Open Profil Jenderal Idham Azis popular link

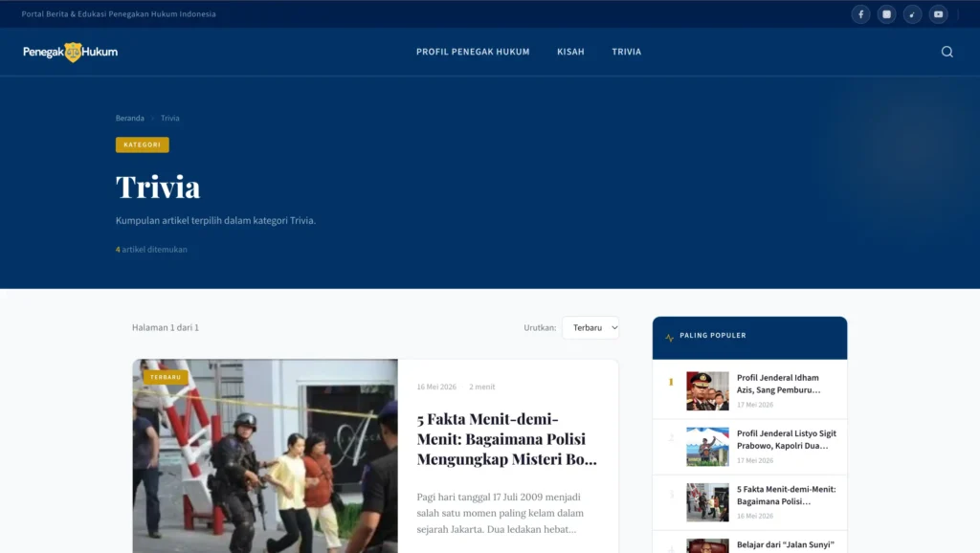click(779, 384)
